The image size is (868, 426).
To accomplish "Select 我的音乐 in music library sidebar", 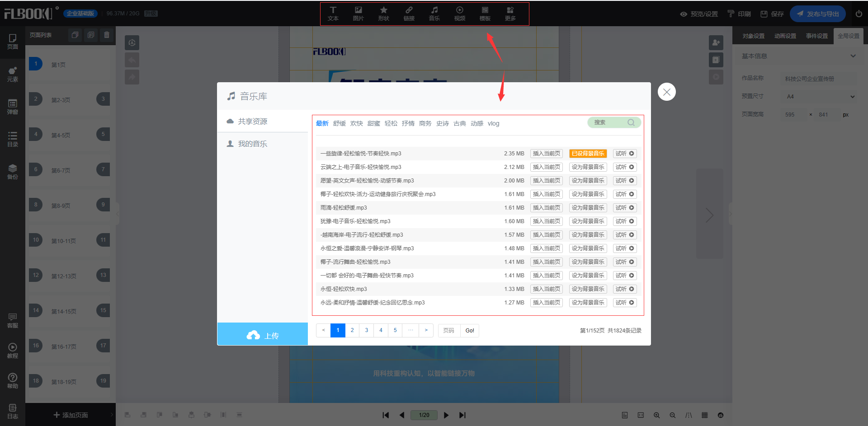I will pyautogui.click(x=252, y=144).
